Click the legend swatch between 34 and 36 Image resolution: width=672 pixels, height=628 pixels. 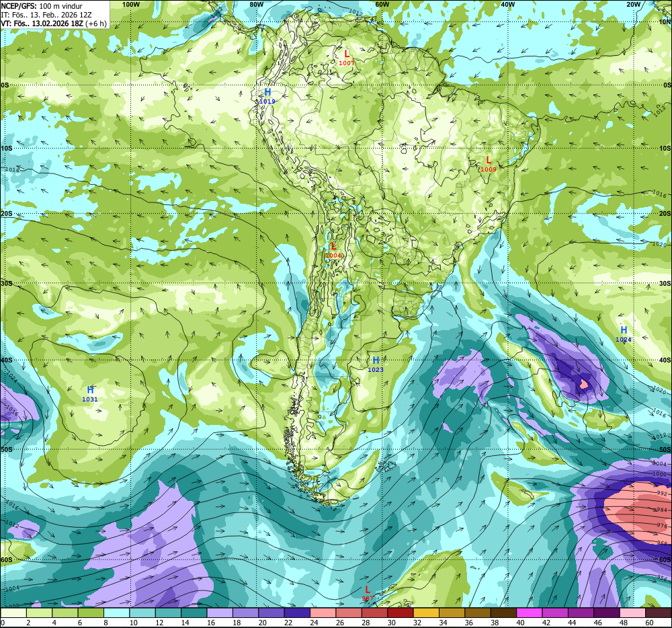pos(452,613)
